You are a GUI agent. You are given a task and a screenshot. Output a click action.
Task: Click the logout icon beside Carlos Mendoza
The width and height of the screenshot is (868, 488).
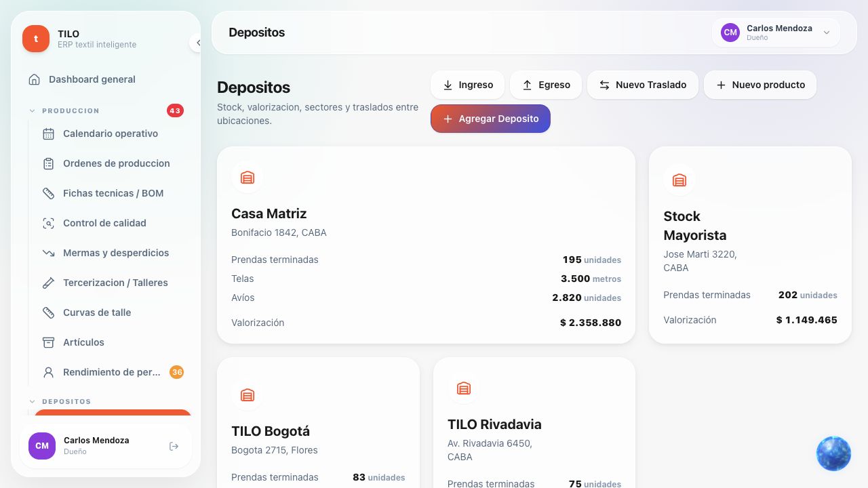click(174, 446)
